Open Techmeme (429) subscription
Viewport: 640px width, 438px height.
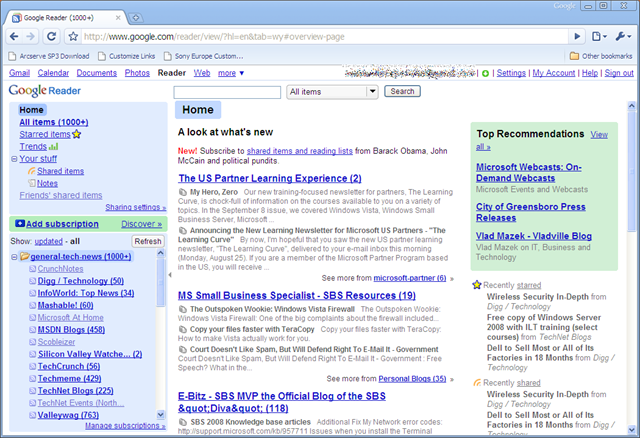[69, 379]
